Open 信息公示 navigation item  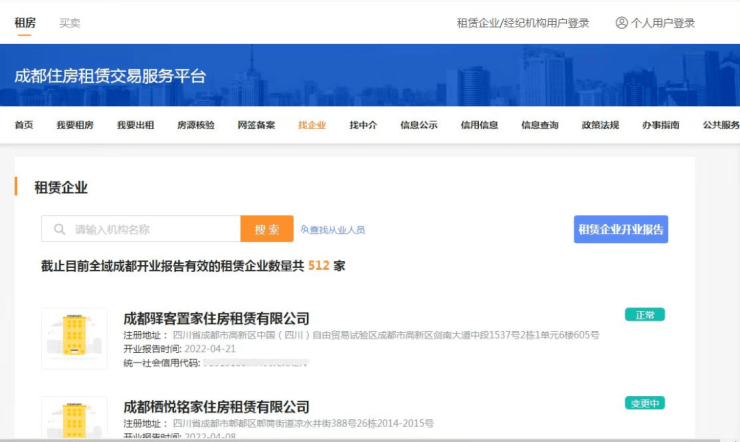point(419,125)
